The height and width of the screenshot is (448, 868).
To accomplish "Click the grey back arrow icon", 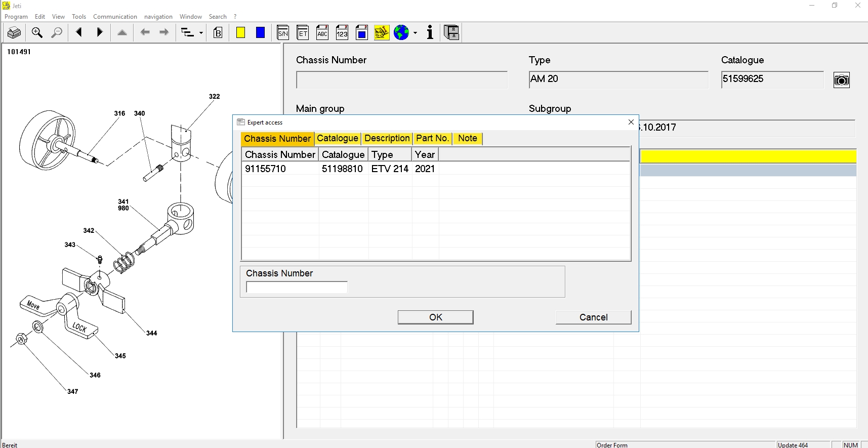I will [145, 33].
